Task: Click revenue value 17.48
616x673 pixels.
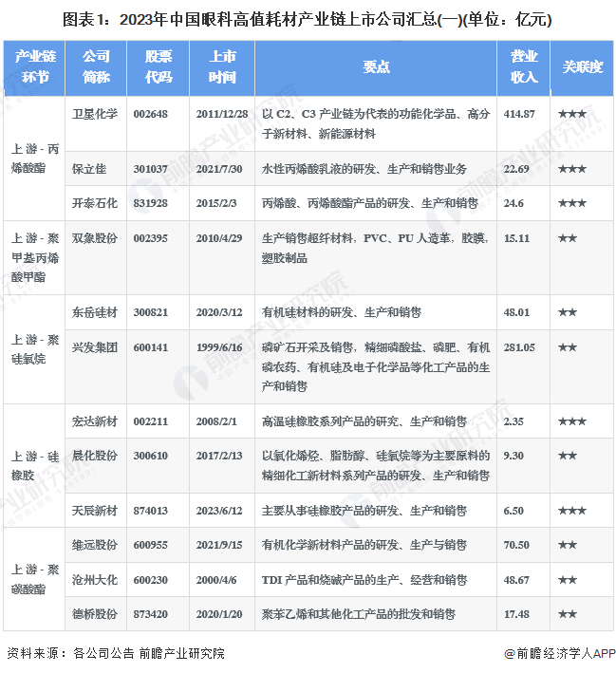Action: (x=516, y=615)
